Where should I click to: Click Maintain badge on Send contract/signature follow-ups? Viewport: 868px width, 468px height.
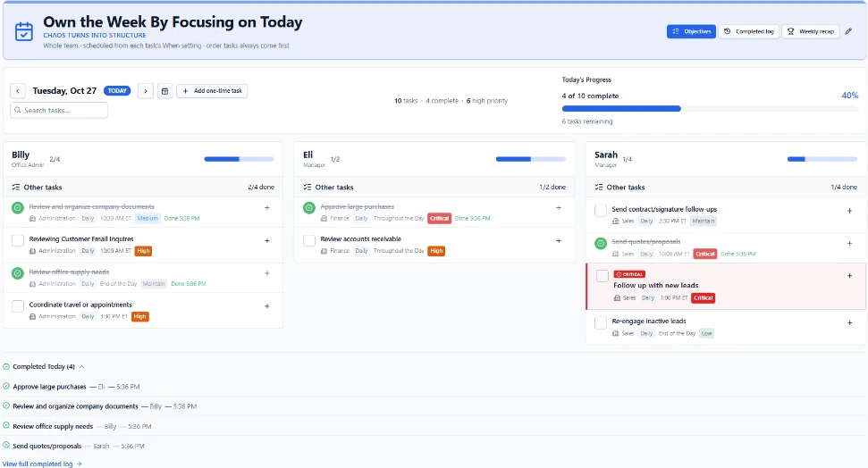(703, 221)
